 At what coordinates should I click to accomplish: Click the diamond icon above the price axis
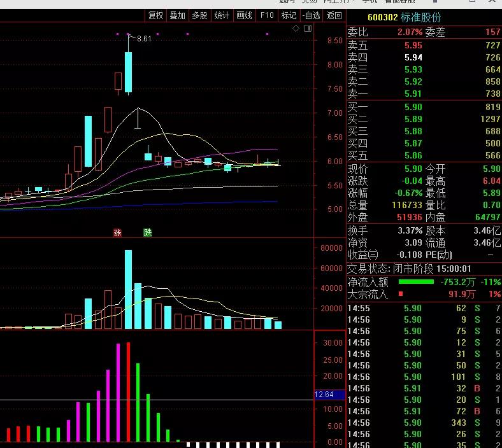pos(296,29)
